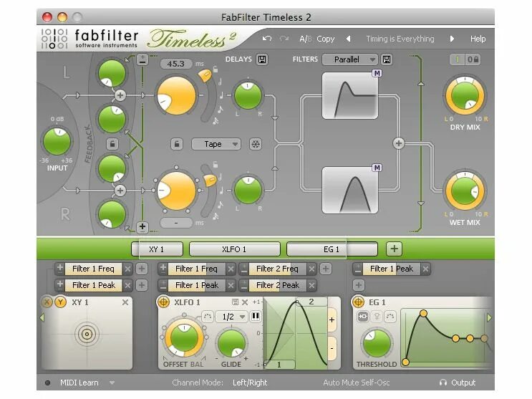Viewport: 532px width, 399px height.
Task: Click the XLFO 1 preset save icon
Action: point(235,302)
